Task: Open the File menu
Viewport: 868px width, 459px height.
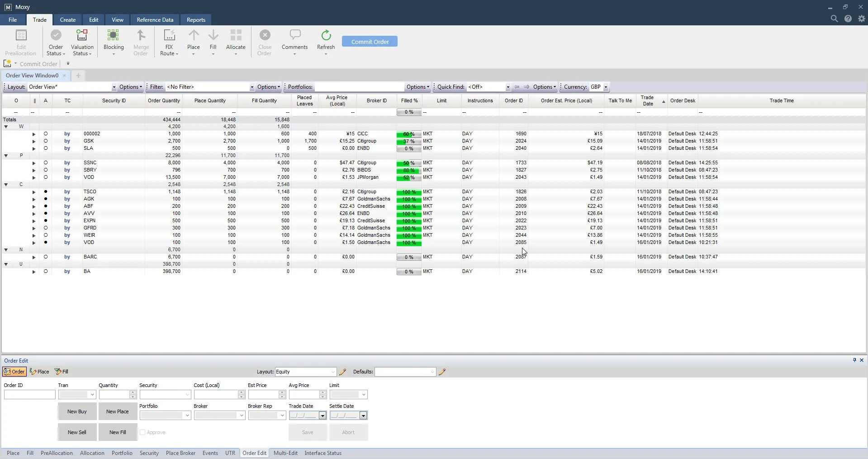Action: (x=13, y=20)
